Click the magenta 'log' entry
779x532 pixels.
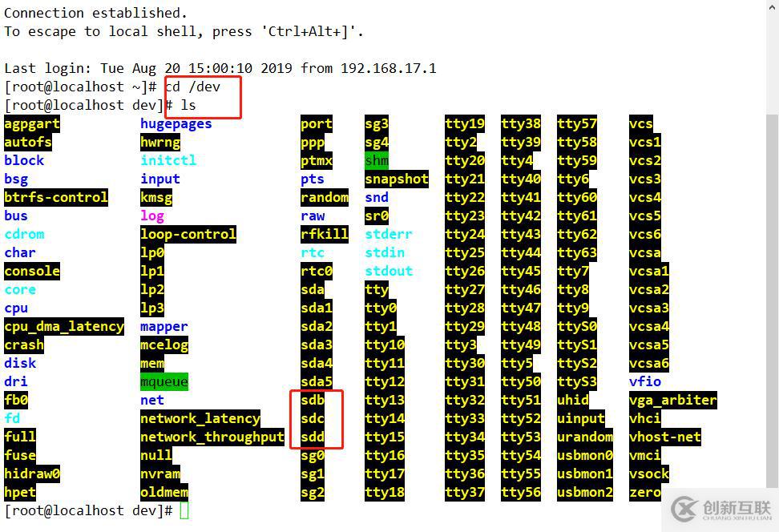[152, 216]
